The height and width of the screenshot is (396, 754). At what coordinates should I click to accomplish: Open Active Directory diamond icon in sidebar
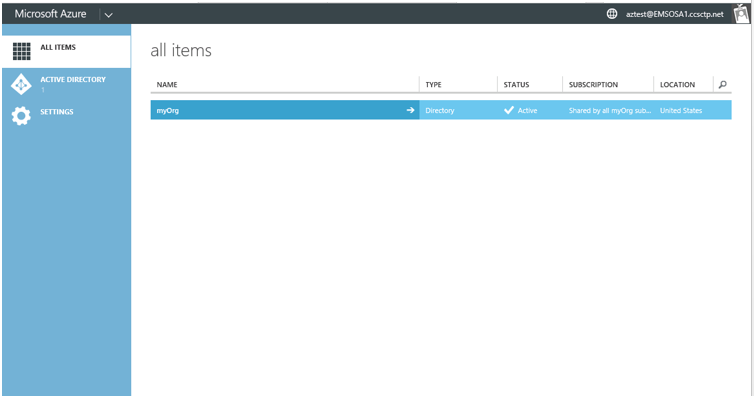tap(21, 84)
